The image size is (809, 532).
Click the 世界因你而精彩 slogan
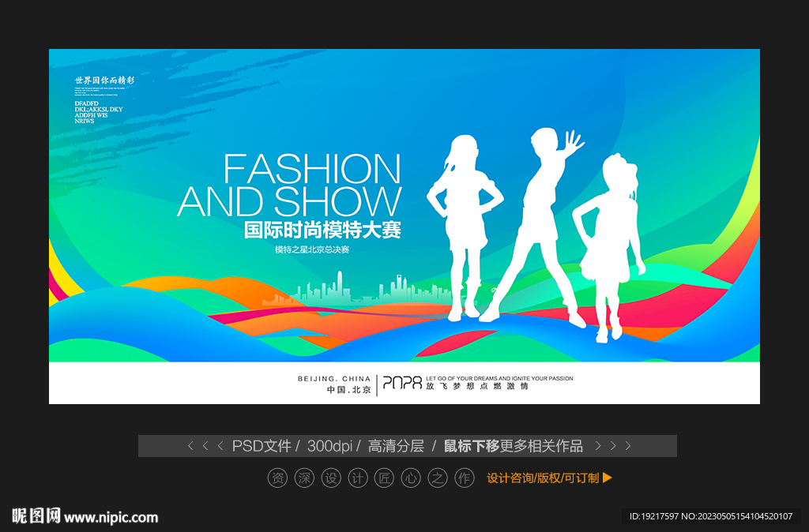point(105,80)
